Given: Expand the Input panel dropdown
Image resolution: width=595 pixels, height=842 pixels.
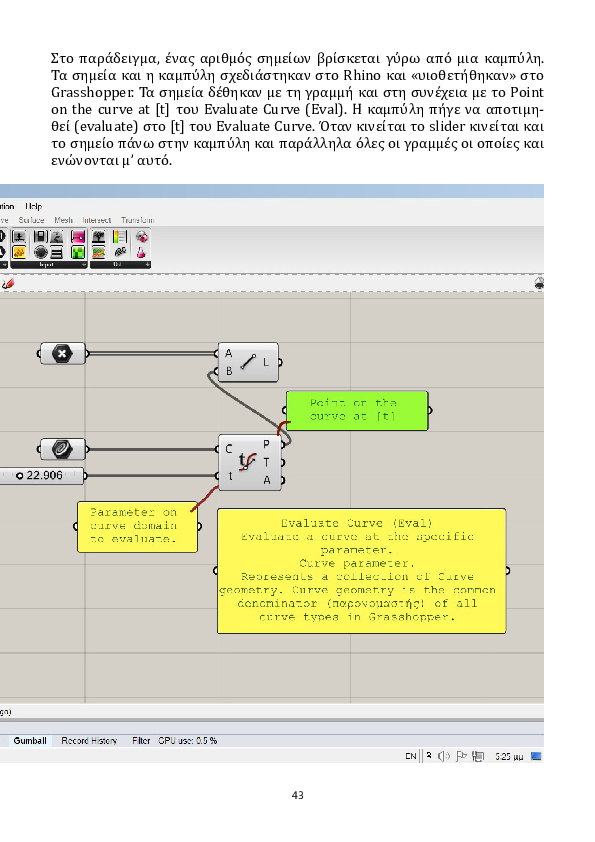Looking at the screenshot, I should coord(84,265).
